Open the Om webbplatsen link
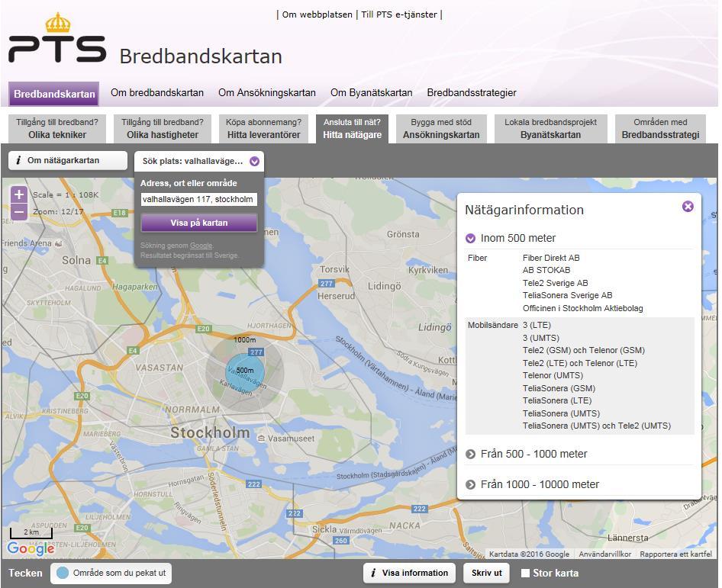 [317, 14]
